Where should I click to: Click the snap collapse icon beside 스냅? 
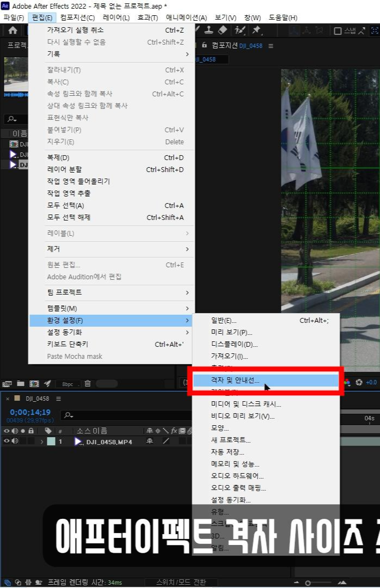tap(361, 30)
